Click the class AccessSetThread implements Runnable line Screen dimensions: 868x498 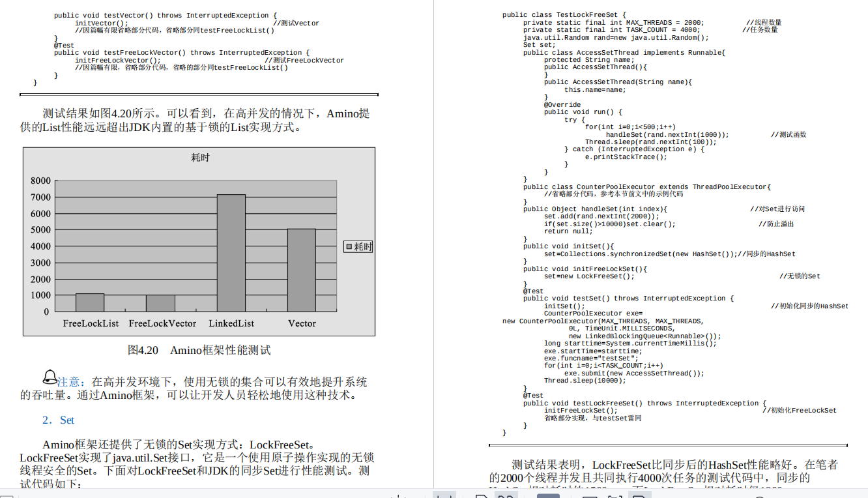(x=624, y=53)
